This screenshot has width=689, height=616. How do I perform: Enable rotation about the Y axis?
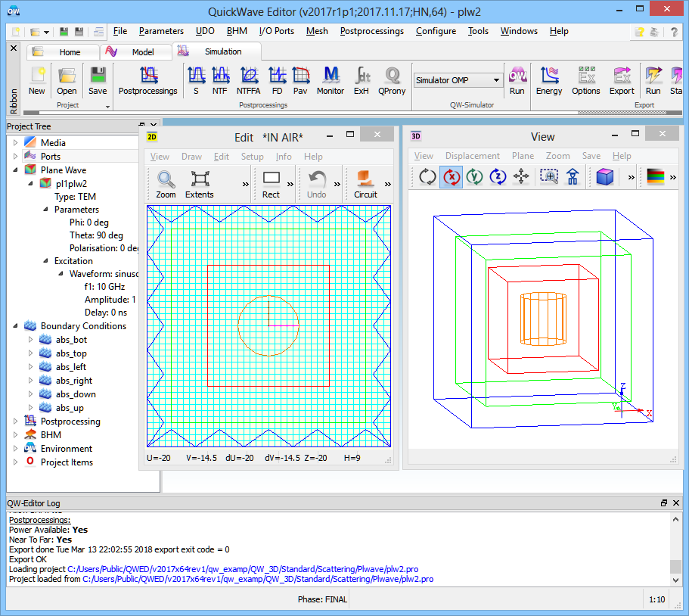[x=474, y=177]
